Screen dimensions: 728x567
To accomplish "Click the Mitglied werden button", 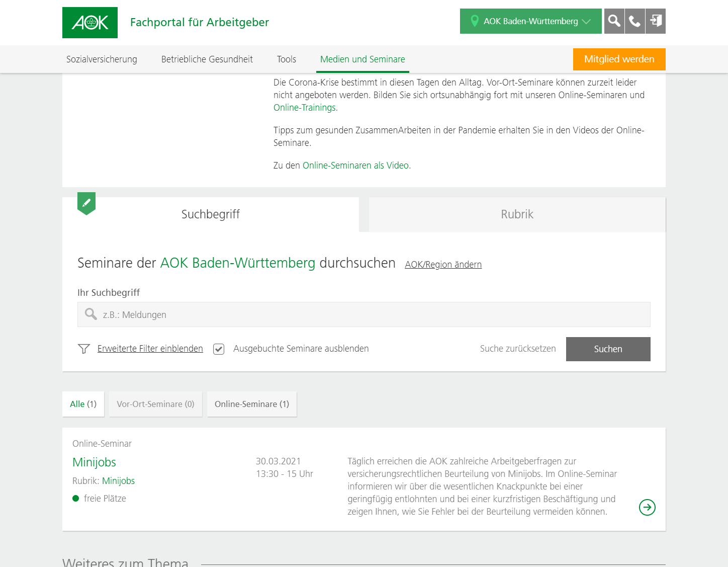I will 619,59.
